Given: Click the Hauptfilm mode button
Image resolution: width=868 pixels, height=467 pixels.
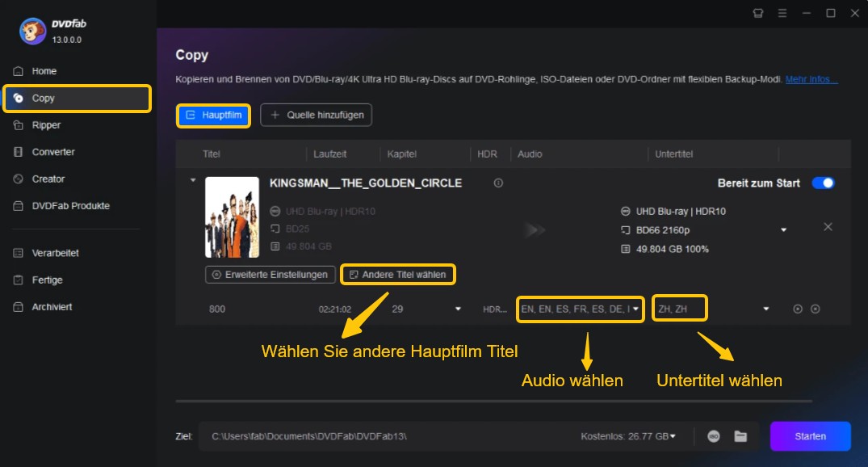Looking at the screenshot, I should point(214,116).
